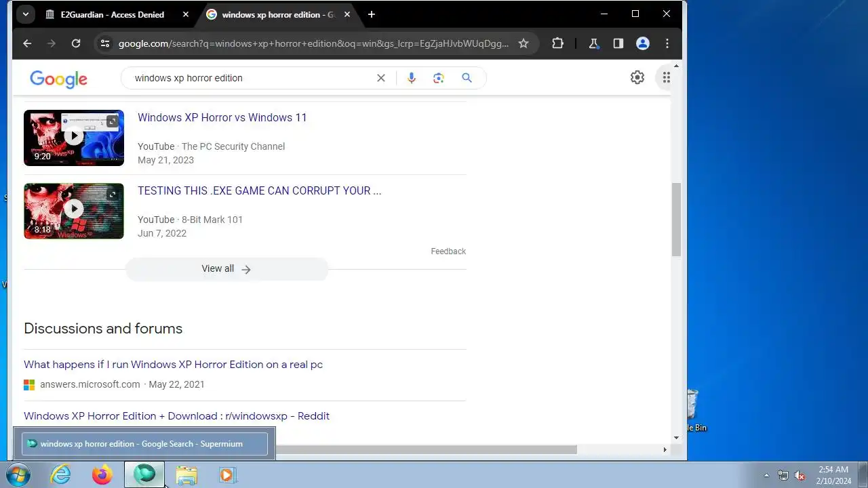Open the clock showing 2:54 AM
Viewport: 868px width, 488px height.
tap(833, 474)
